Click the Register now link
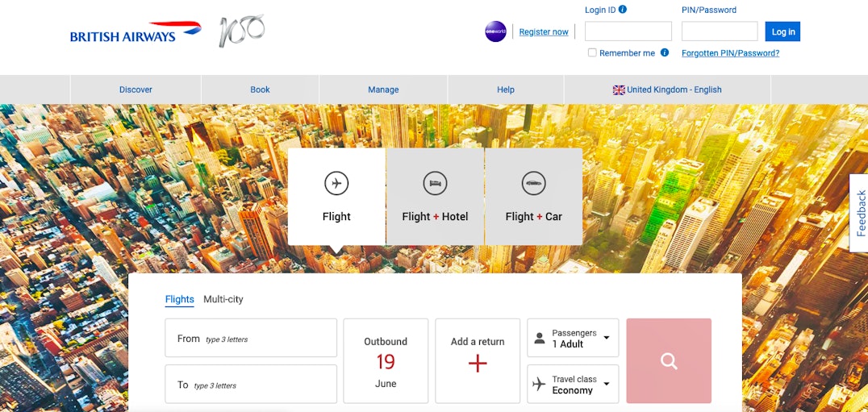This screenshot has height=412, width=868. click(x=544, y=32)
